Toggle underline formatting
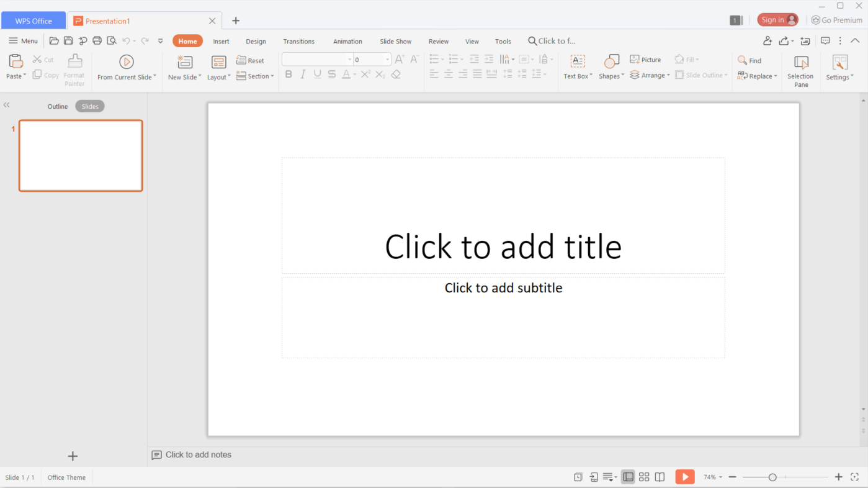Image resolution: width=868 pixels, height=488 pixels. [316, 74]
